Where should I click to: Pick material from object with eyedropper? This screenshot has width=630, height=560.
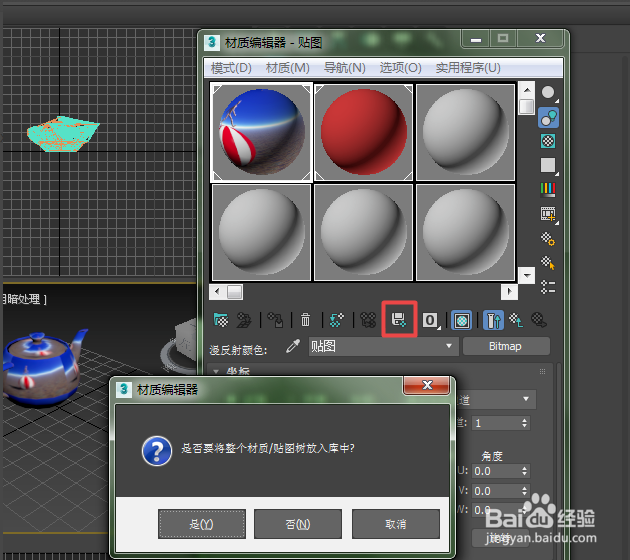click(293, 346)
